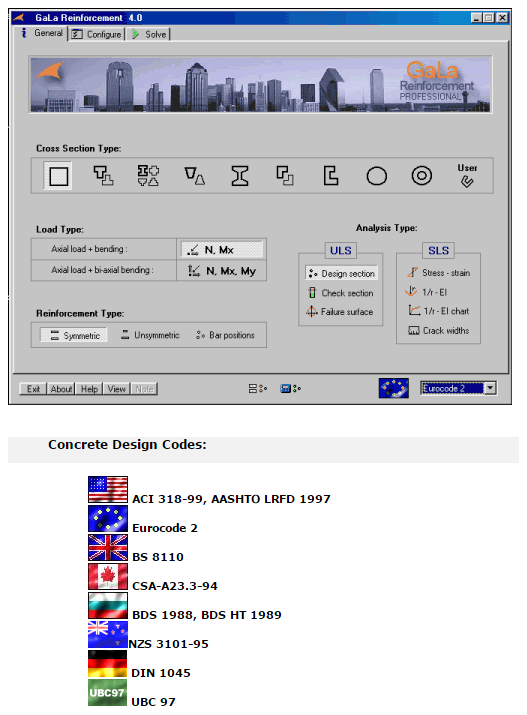Click the Note button
Screen dimensions: 527x715
[x=145, y=389]
